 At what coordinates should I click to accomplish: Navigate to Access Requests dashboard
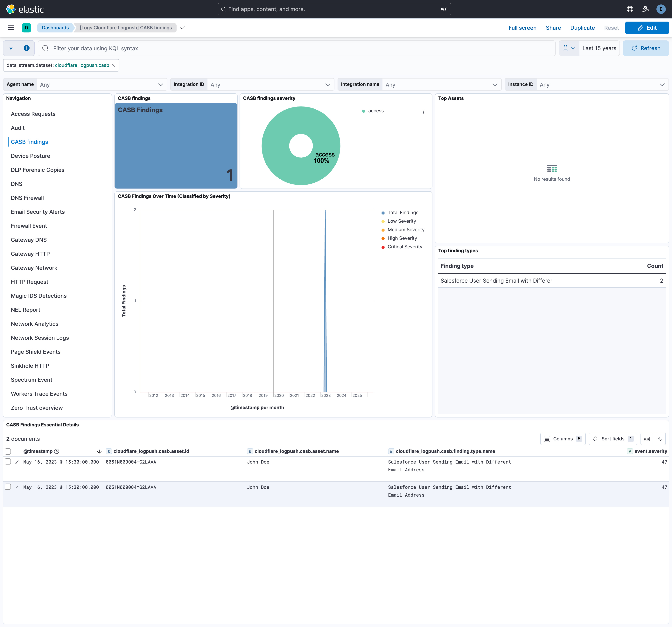click(x=33, y=114)
